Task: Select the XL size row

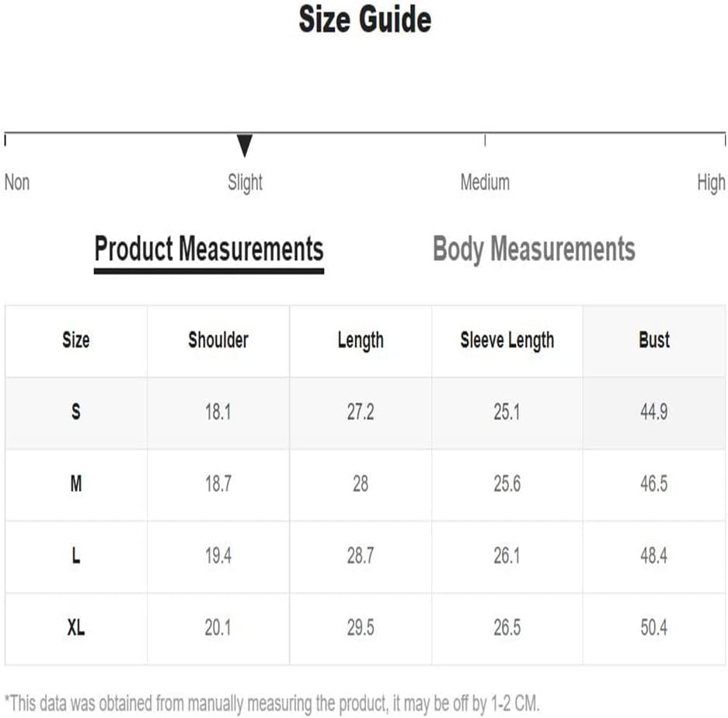Action: coord(365,629)
